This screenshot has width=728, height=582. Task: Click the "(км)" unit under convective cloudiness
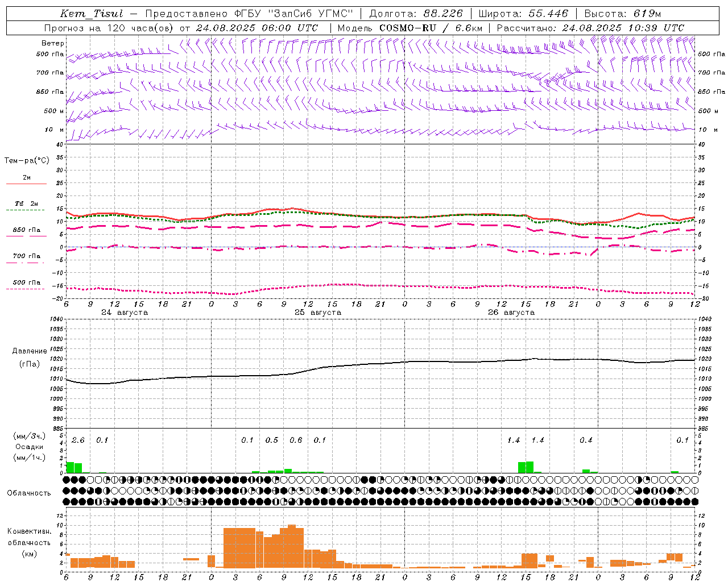[30, 554]
